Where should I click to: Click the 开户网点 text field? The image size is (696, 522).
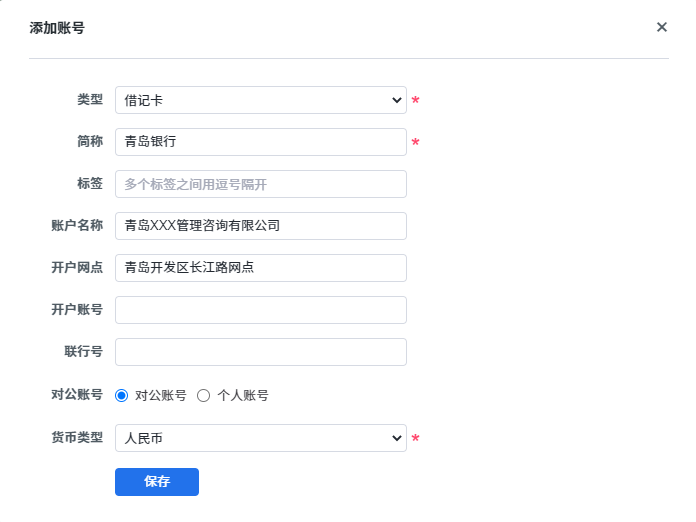point(260,268)
